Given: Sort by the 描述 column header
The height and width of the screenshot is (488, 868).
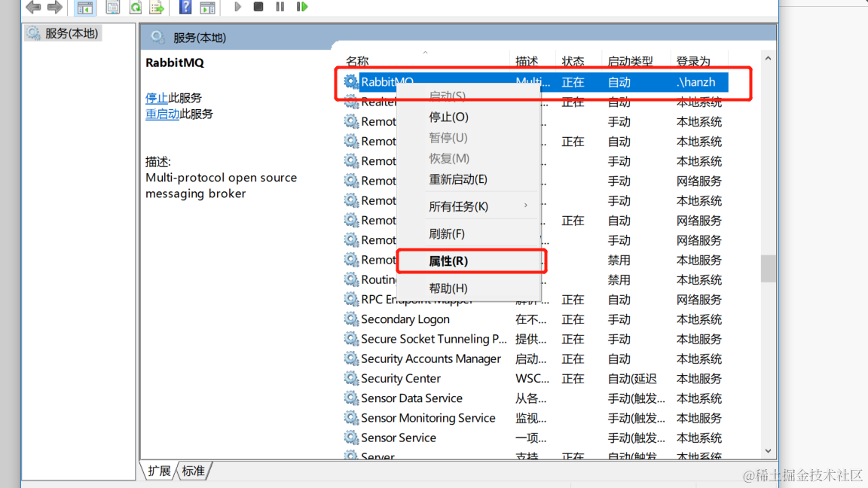Looking at the screenshot, I should (531, 60).
